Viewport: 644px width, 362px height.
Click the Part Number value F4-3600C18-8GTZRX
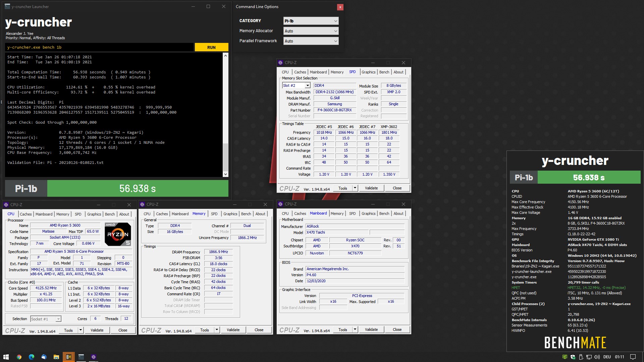point(334,110)
